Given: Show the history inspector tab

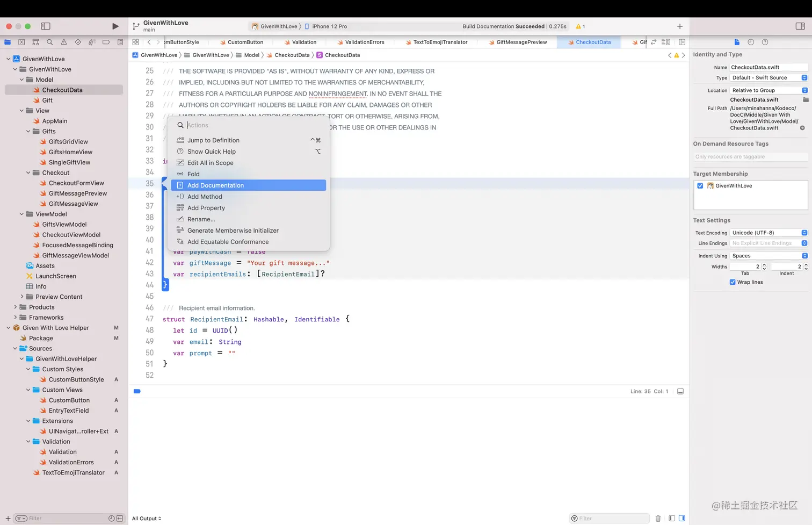Looking at the screenshot, I should pyautogui.click(x=751, y=42).
